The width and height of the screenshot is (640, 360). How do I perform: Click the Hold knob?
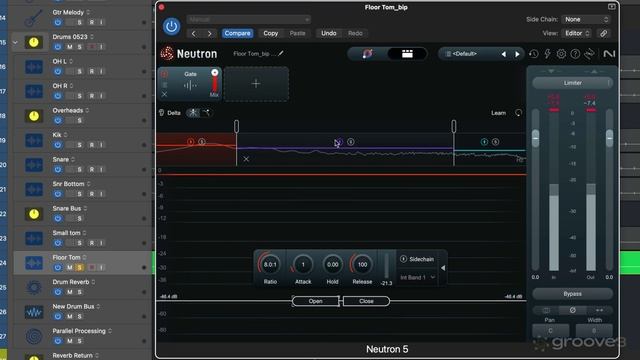[332, 264]
